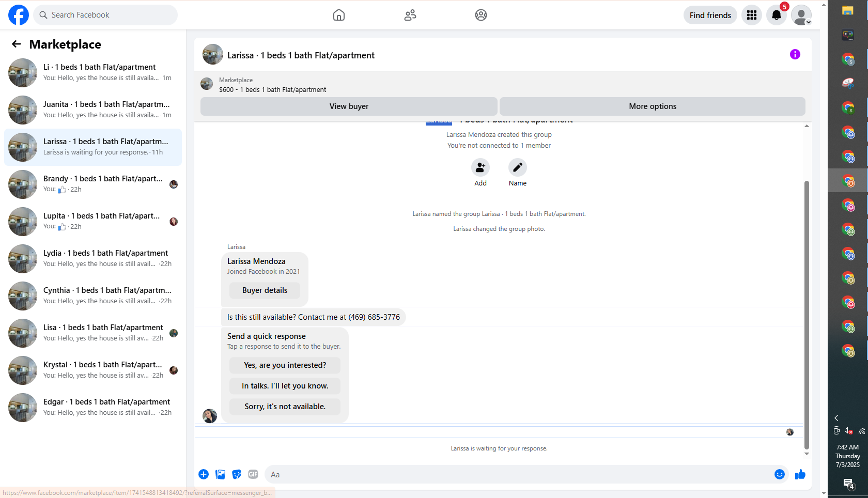
Task: Click the phone number message bubble
Action: click(314, 317)
